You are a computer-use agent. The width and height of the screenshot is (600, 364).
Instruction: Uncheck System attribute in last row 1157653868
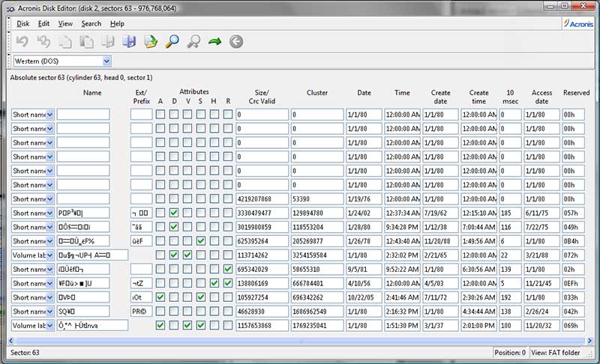coord(201,325)
